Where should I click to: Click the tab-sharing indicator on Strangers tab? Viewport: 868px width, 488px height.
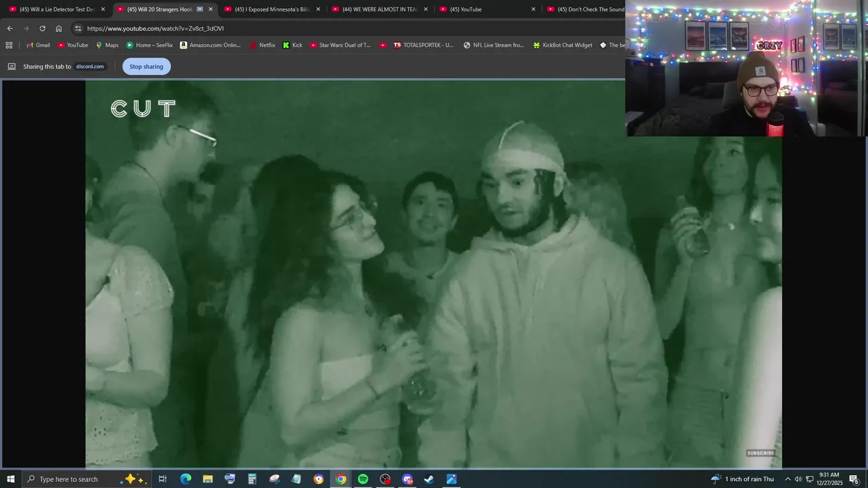coord(199,9)
